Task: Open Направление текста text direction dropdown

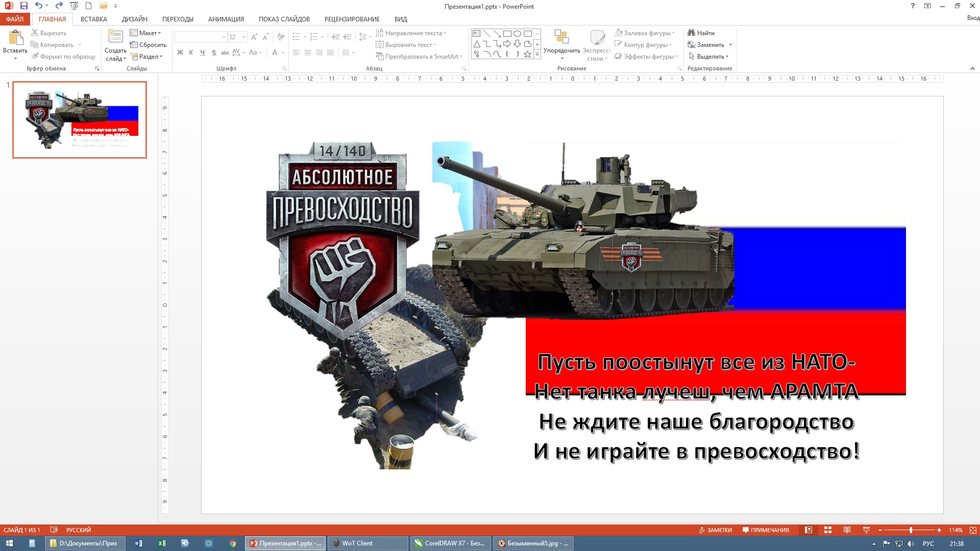Action: pos(411,33)
